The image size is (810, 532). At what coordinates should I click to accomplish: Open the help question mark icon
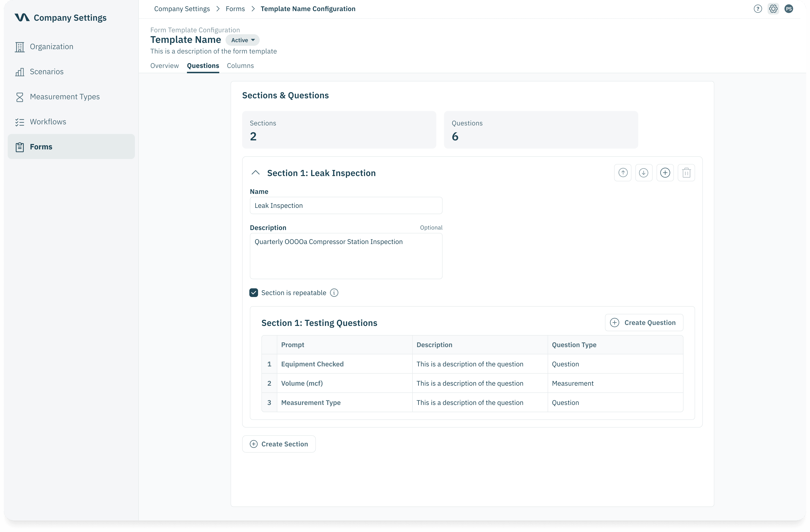pyautogui.click(x=758, y=9)
